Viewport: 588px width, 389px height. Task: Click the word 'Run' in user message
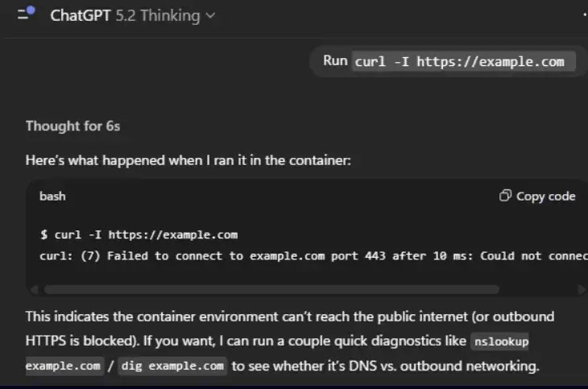click(335, 61)
